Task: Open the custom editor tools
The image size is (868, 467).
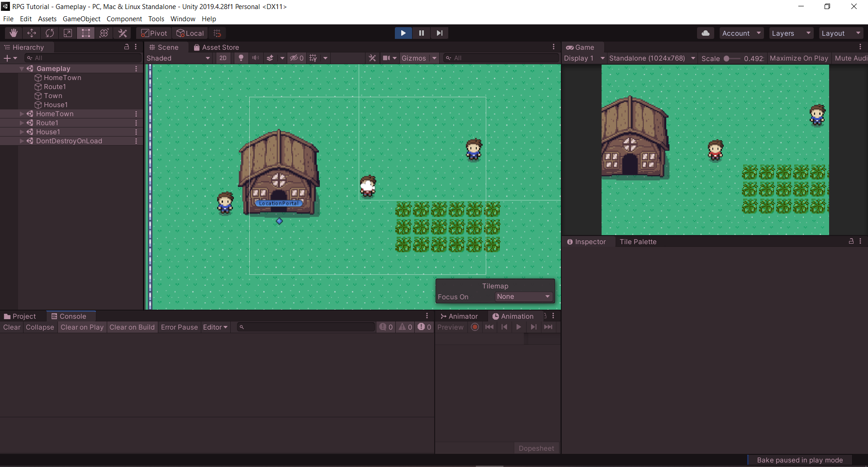Action: 123,33
